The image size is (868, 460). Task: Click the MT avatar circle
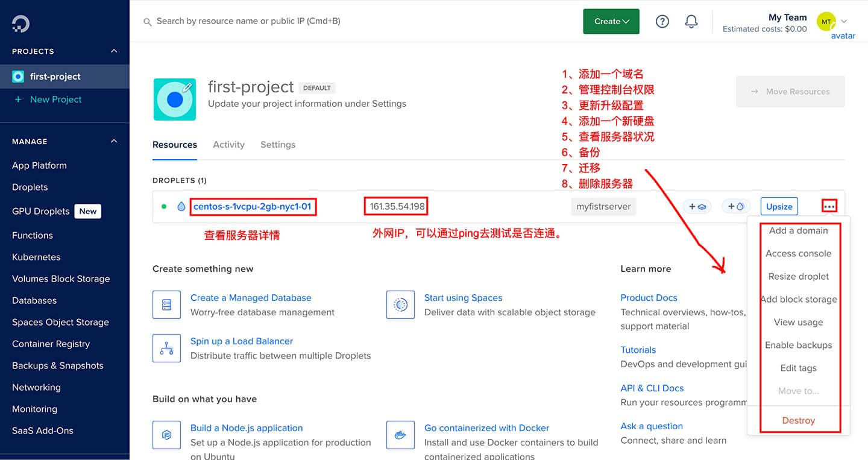(x=826, y=22)
